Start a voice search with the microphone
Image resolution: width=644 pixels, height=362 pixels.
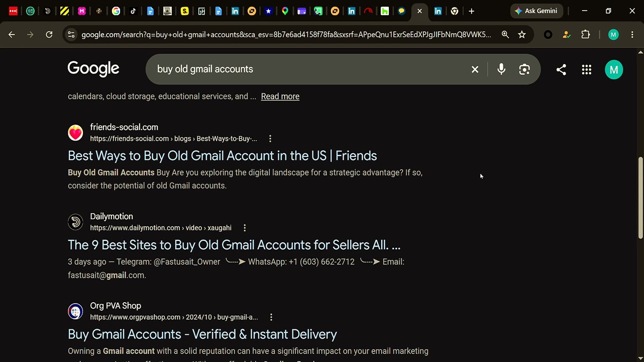pyautogui.click(x=501, y=69)
